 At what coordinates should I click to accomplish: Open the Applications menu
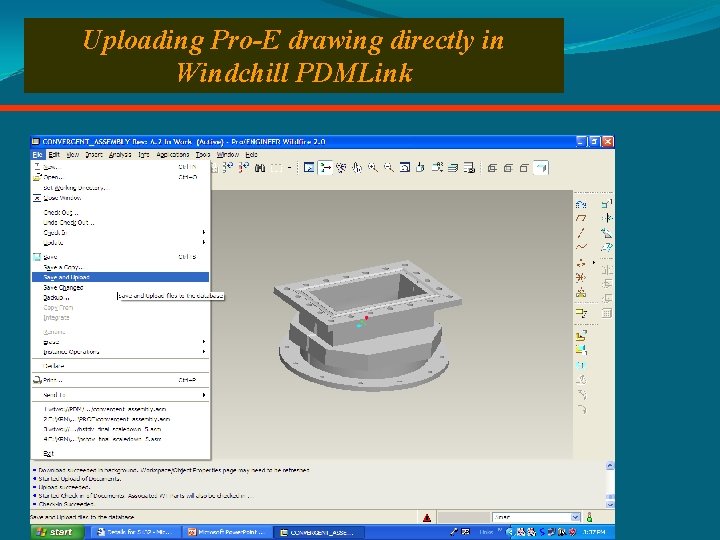pyautogui.click(x=173, y=155)
